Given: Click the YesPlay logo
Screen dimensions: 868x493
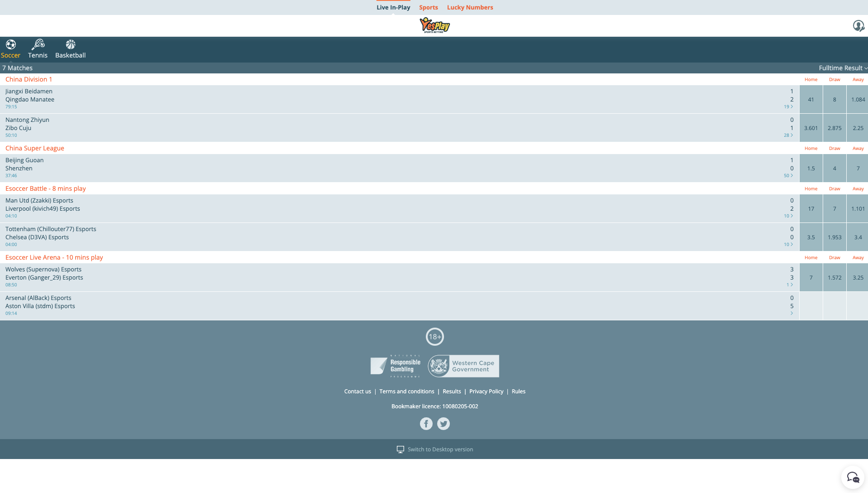Looking at the screenshot, I should tap(434, 25).
